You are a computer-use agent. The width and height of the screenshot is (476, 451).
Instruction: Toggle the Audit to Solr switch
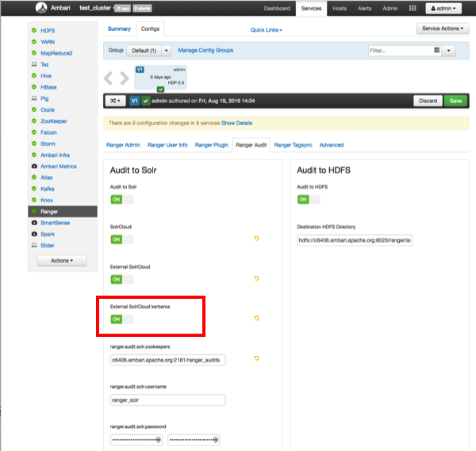pos(122,199)
